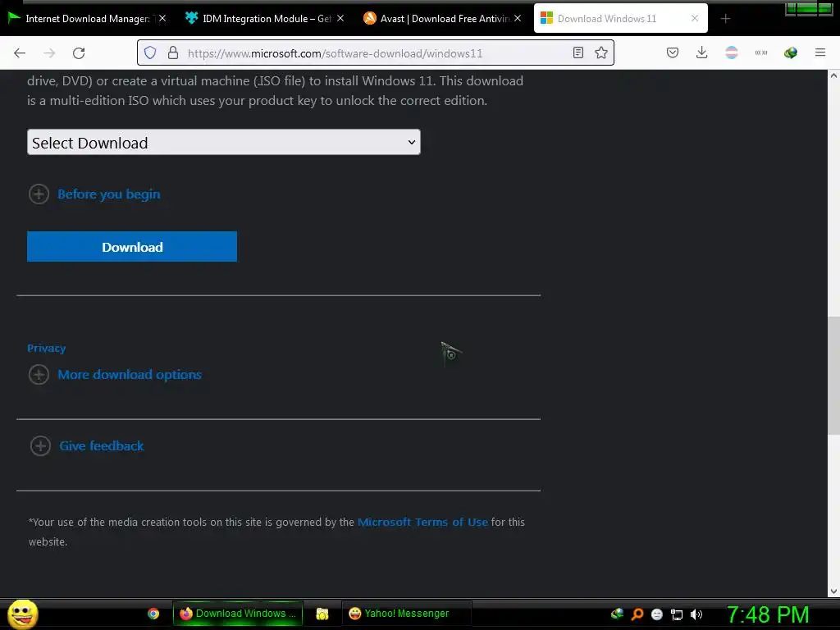Image resolution: width=840 pixels, height=630 pixels.
Task: Open the Firefox downloads panel
Action: (x=702, y=52)
